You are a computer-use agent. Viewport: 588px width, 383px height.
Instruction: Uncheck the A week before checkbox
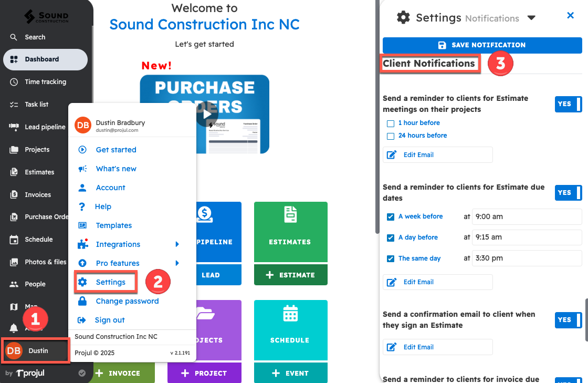(390, 216)
